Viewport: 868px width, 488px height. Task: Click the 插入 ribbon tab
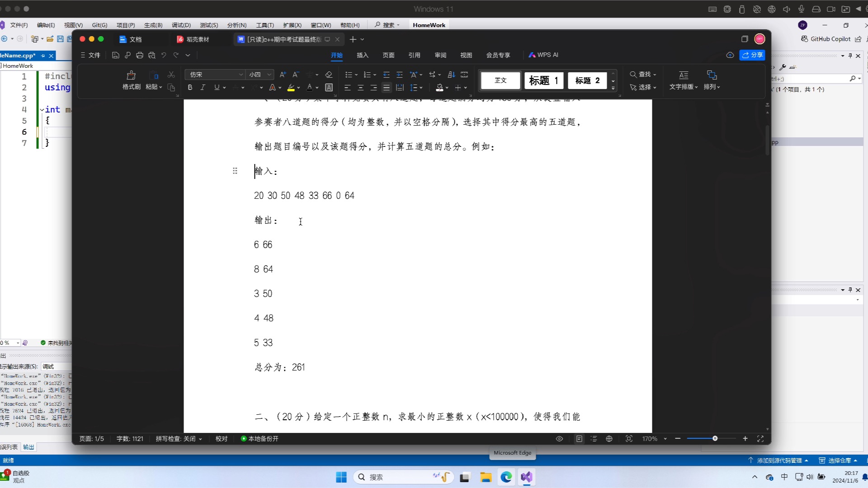363,55
